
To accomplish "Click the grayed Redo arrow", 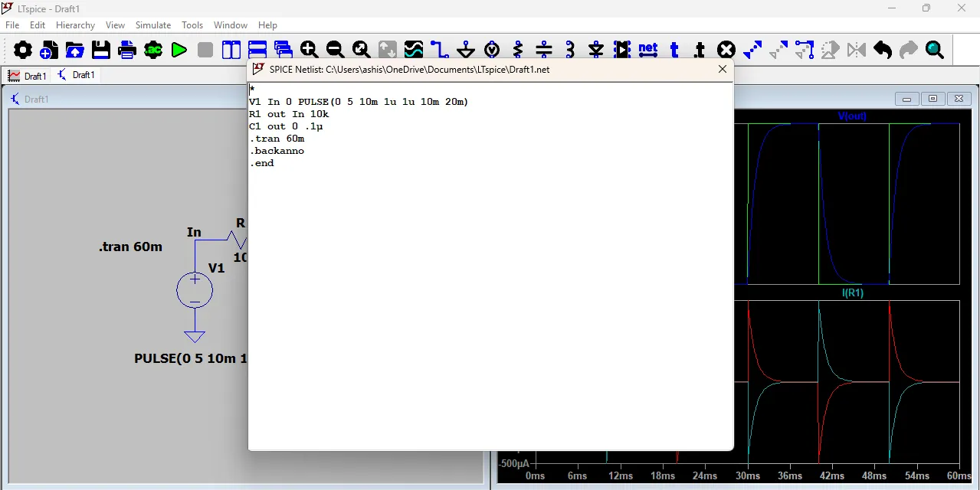I will pos(909,50).
